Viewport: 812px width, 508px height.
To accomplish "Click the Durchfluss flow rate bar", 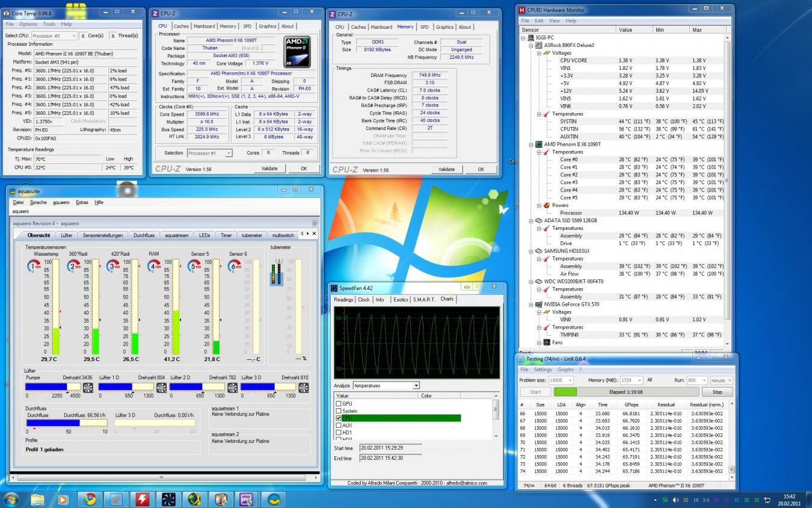I will [67, 423].
